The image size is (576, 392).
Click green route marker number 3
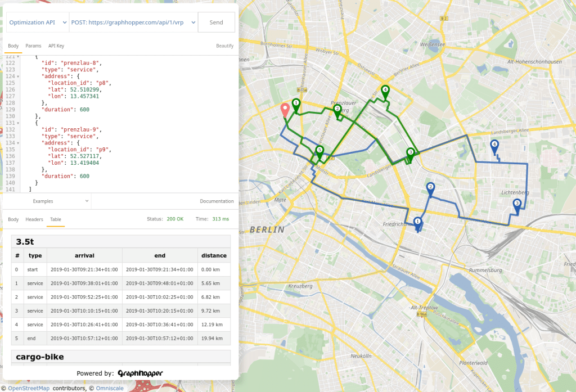[411, 153]
